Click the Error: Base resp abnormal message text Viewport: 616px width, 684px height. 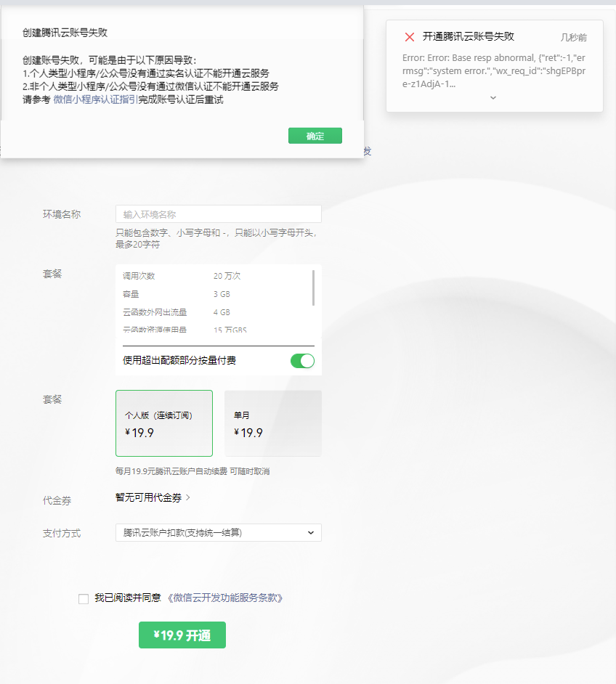(x=493, y=70)
